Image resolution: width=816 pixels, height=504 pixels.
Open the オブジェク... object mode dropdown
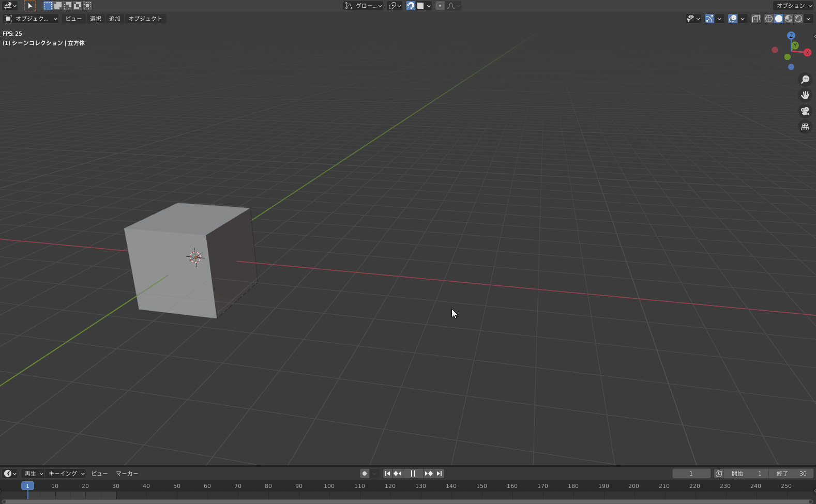(x=31, y=19)
